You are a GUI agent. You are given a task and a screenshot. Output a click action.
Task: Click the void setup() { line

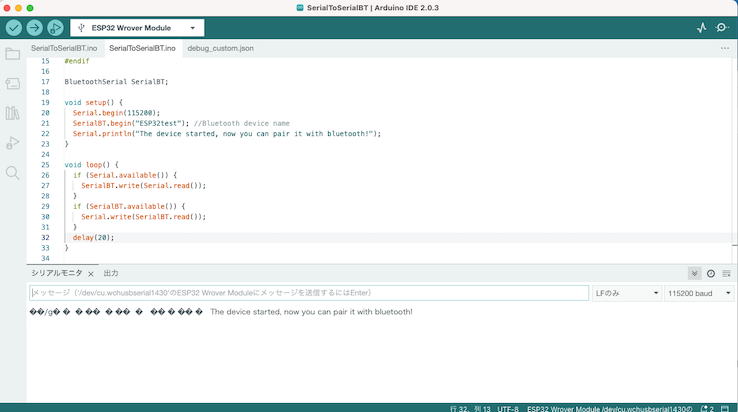coord(93,102)
